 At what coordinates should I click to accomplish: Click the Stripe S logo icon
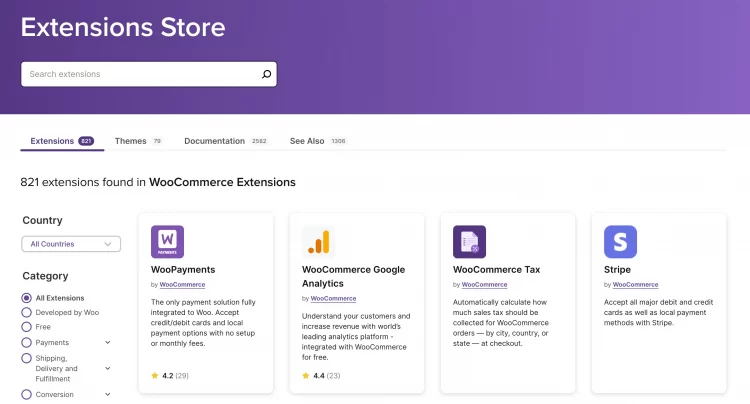620,241
